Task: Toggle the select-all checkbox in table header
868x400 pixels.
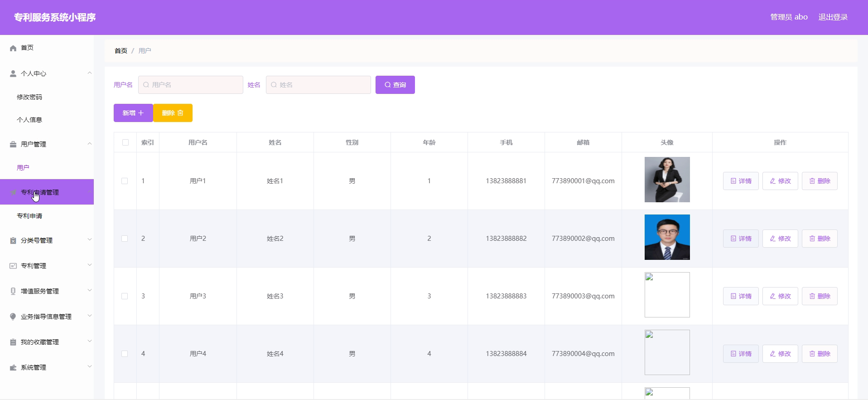Action: pos(125,142)
